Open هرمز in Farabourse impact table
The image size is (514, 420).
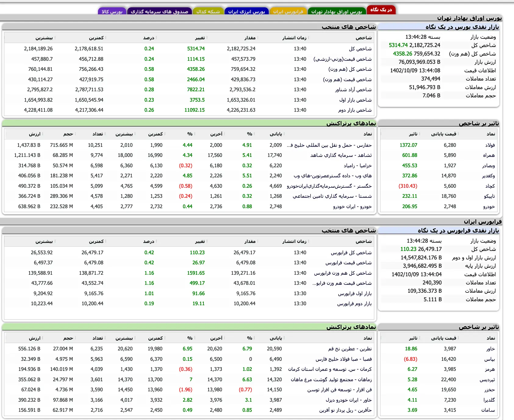[490, 369]
